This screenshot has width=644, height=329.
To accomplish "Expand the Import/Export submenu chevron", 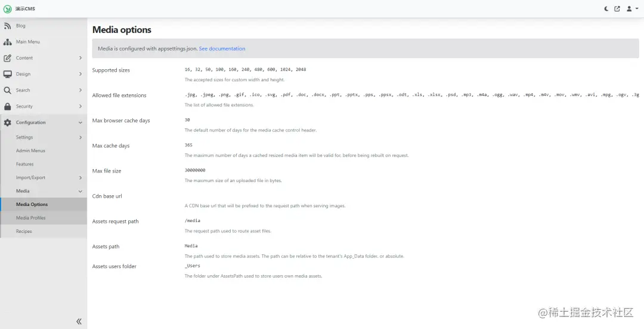I will 80,178.
